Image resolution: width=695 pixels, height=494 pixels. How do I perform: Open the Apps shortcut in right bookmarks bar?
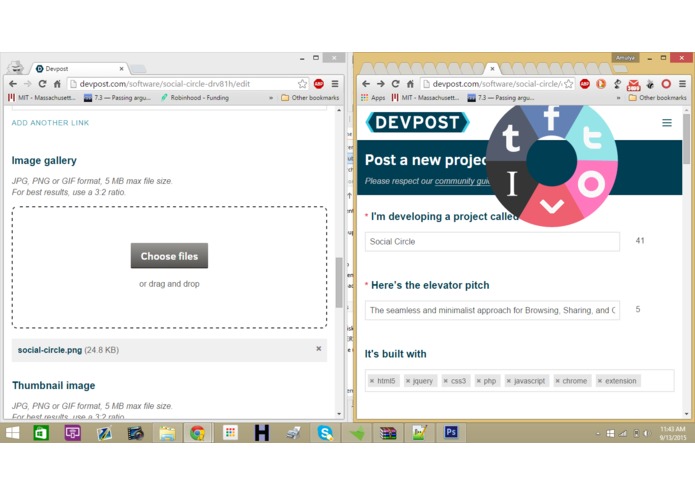373,97
